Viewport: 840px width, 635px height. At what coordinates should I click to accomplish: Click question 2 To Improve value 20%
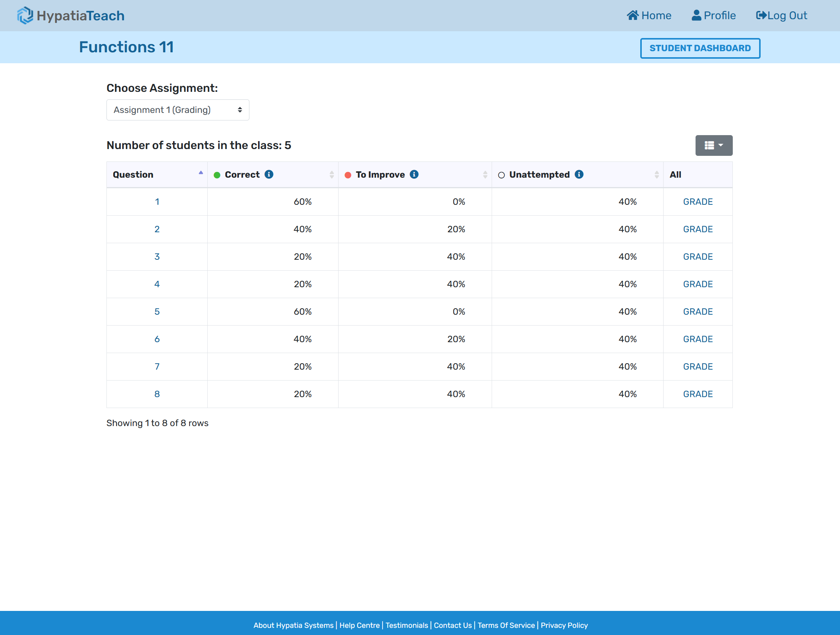pyautogui.click(x=456, y=229)
